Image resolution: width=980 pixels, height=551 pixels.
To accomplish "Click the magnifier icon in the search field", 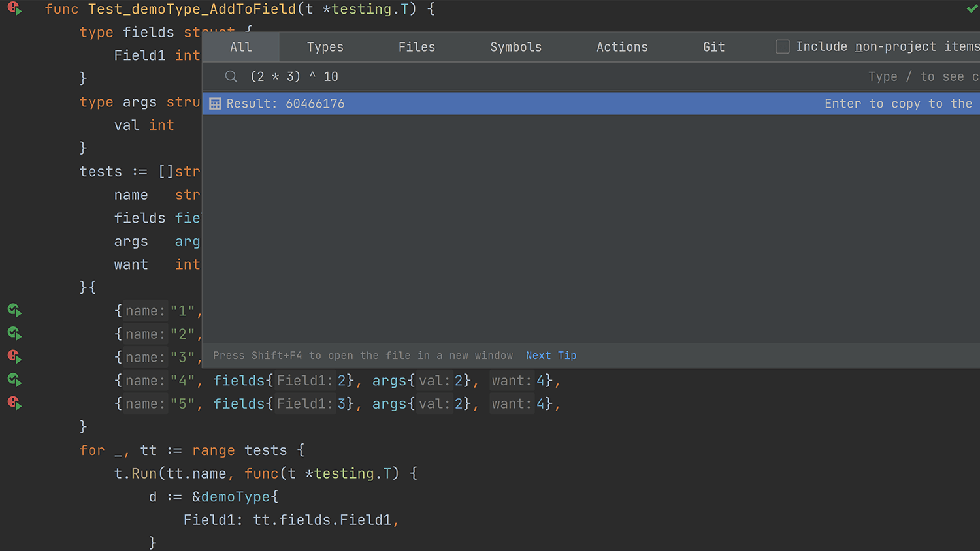I will 231,76.
